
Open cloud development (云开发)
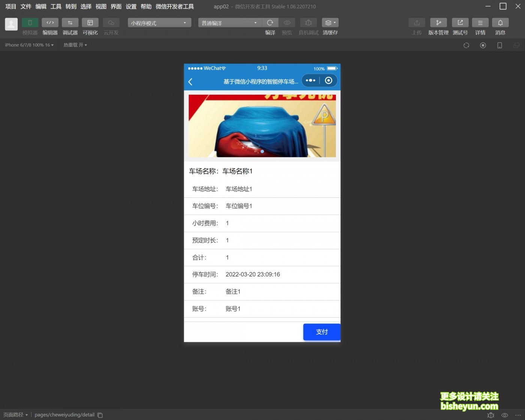(x=111, y=23)
